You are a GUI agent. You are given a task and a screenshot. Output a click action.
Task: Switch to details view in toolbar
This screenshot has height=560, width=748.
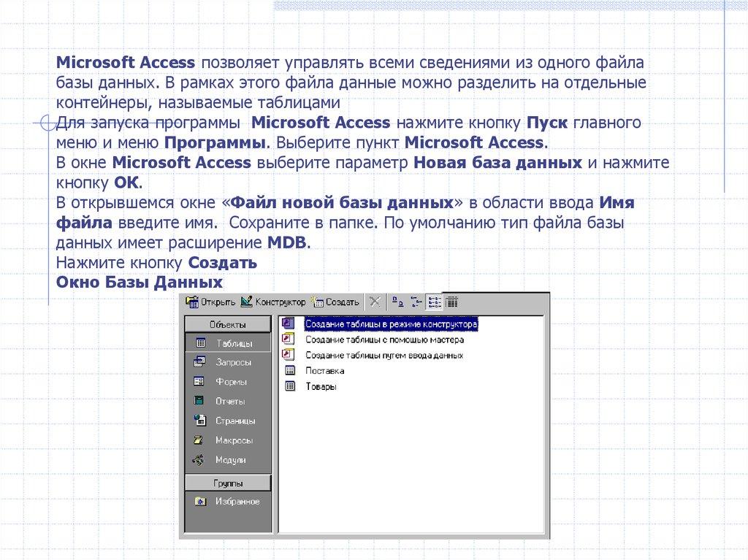[x=452, y=301]
